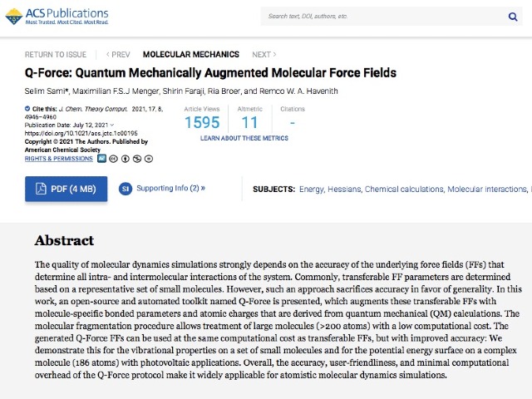Click the CC attribution person icon

[x=125, y=158]
